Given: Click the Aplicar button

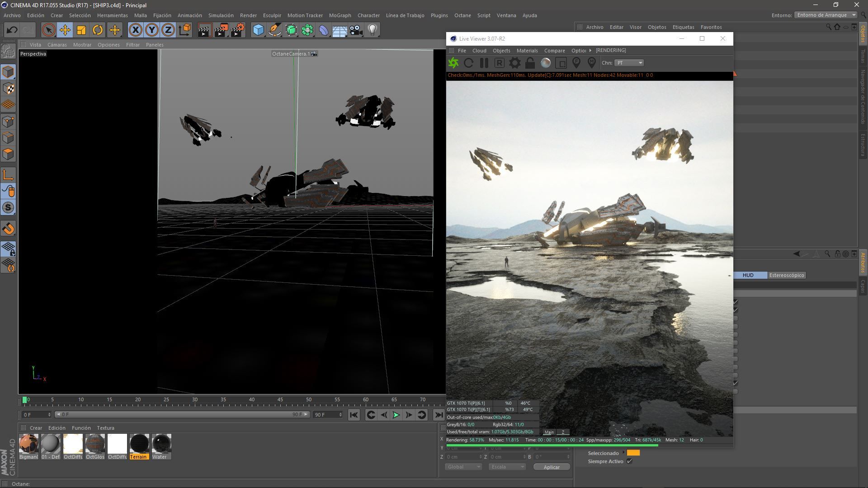Looking at the screenshot, I should 551,467.
